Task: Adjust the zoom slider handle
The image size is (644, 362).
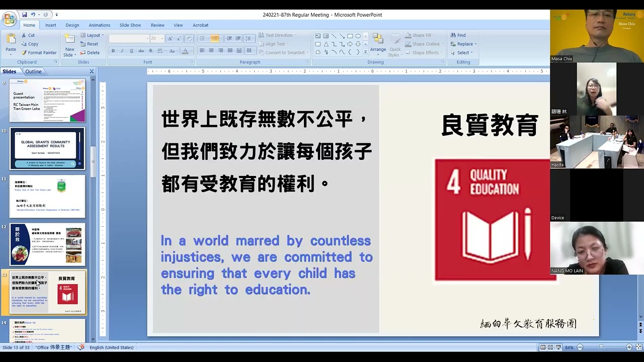Action: 601,347
